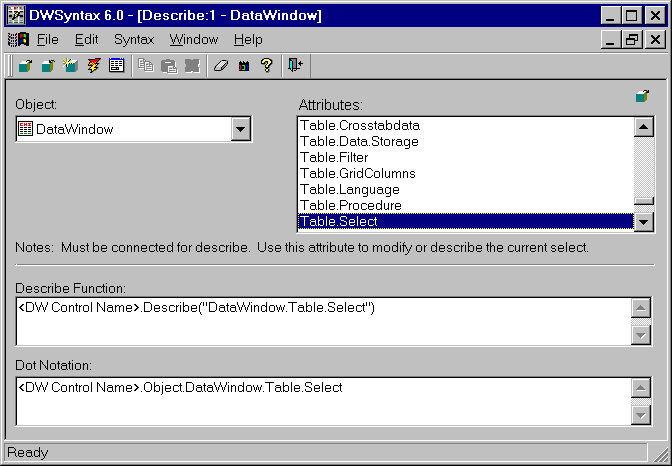The width and height of the screenshot is (672, 466).
Task: Click the exit door toolbar icon
Action: tap(296, 66)
